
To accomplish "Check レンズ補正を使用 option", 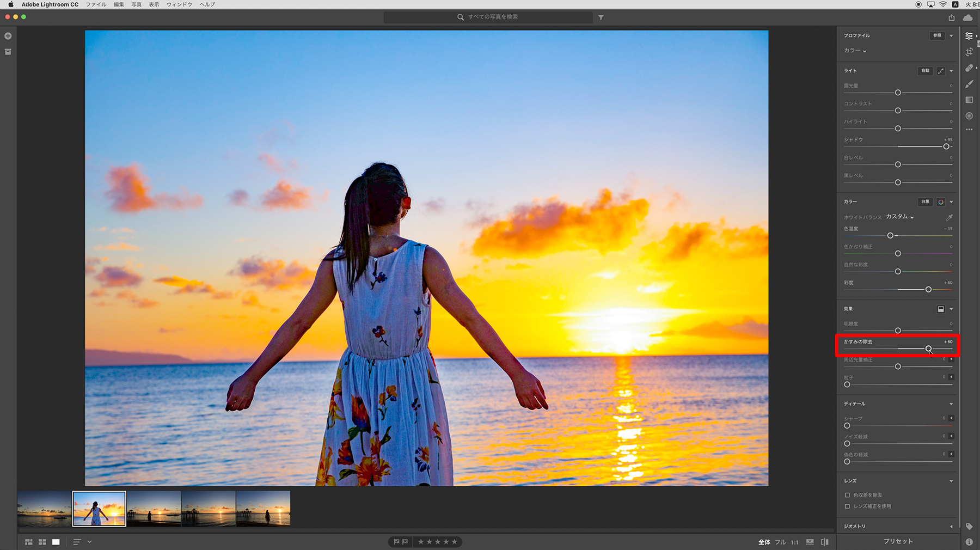I will [x=847, y=506].
